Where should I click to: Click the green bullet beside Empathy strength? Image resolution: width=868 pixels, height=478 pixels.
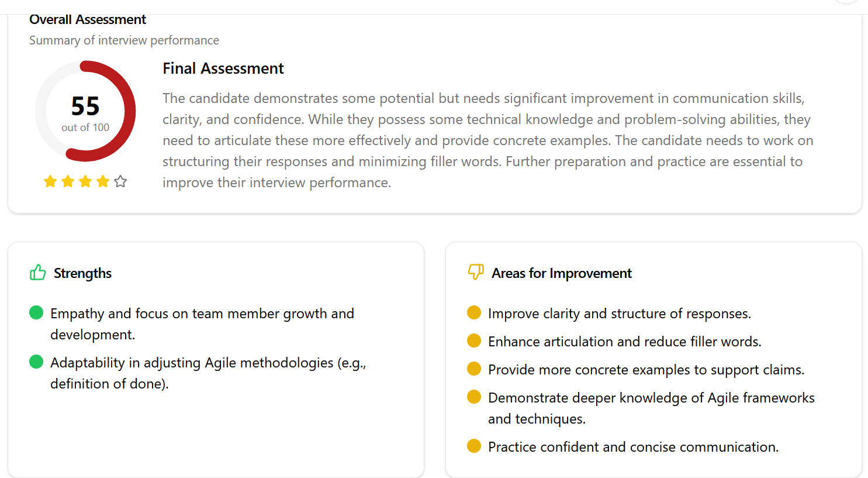coord(36,313)
